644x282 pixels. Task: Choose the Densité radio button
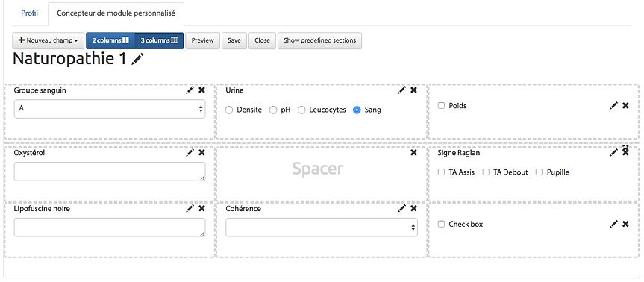click(x=229, y=110)
